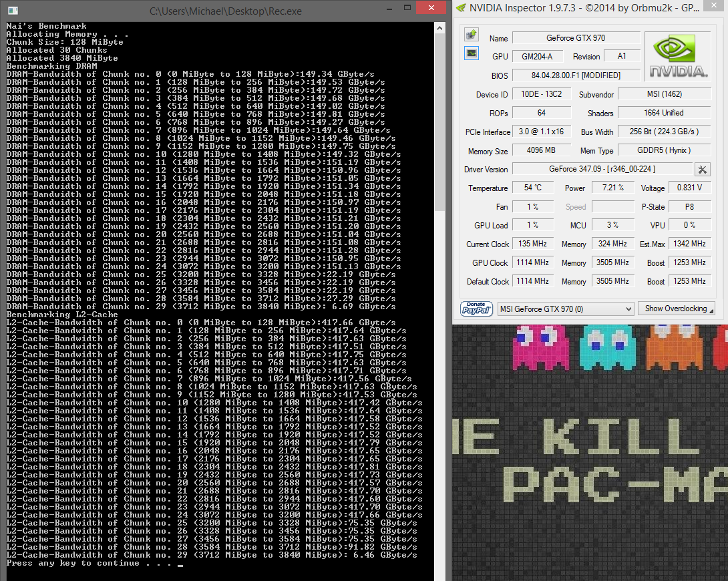Image resolution: width=728 pixels, height=581 pixels.
Task: Click the Fan field showing 1 %
Action: click(533, 206)
